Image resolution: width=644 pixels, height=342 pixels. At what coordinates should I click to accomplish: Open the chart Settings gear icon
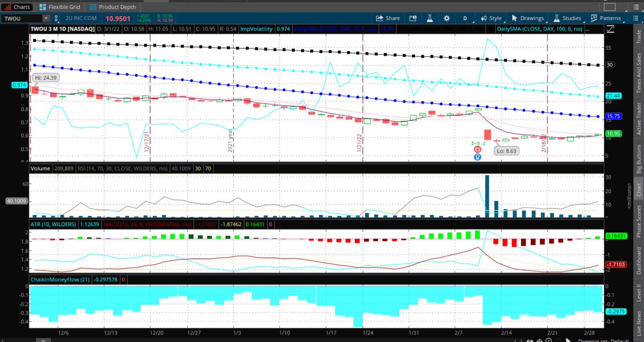448,18
